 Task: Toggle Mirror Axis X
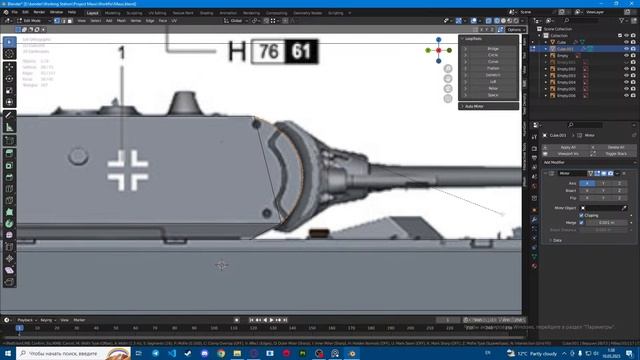587,184
